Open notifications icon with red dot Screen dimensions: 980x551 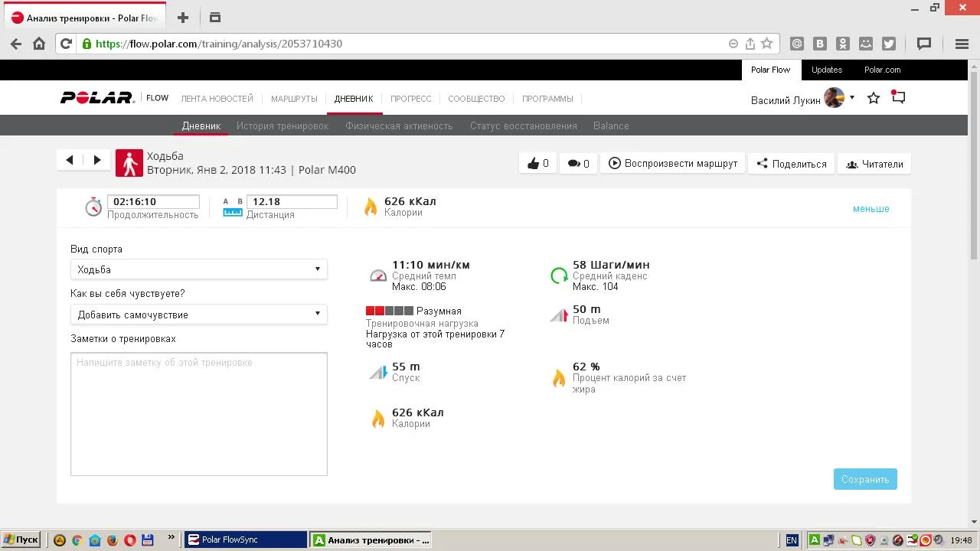point(898,98)
